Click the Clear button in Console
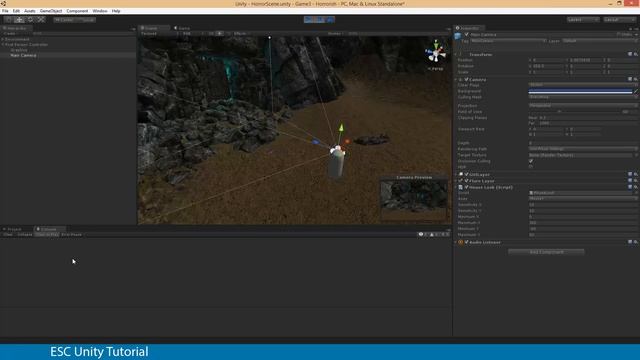Viewport: 640px width, 360px height. click(8, 235)
